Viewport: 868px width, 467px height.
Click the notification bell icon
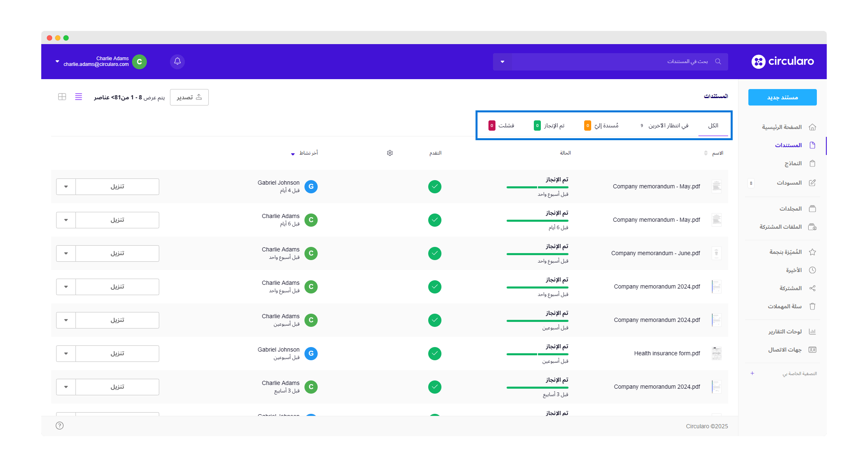[x=177, y=61]
